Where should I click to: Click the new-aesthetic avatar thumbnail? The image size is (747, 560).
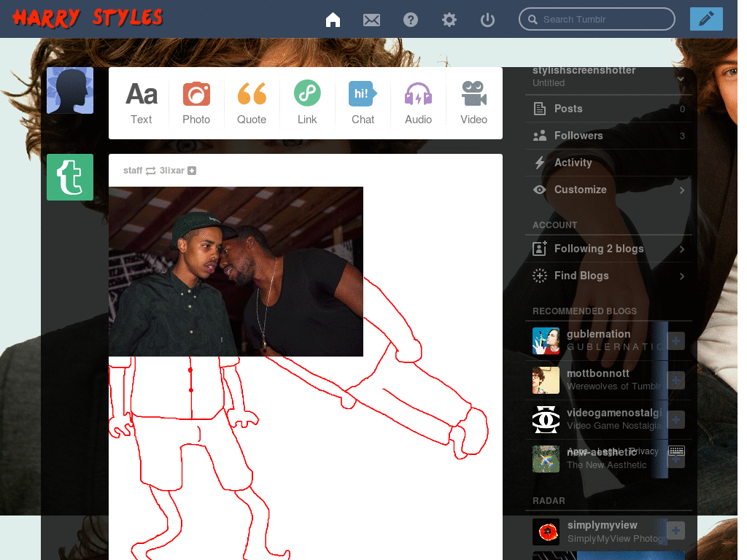[546, 459]
